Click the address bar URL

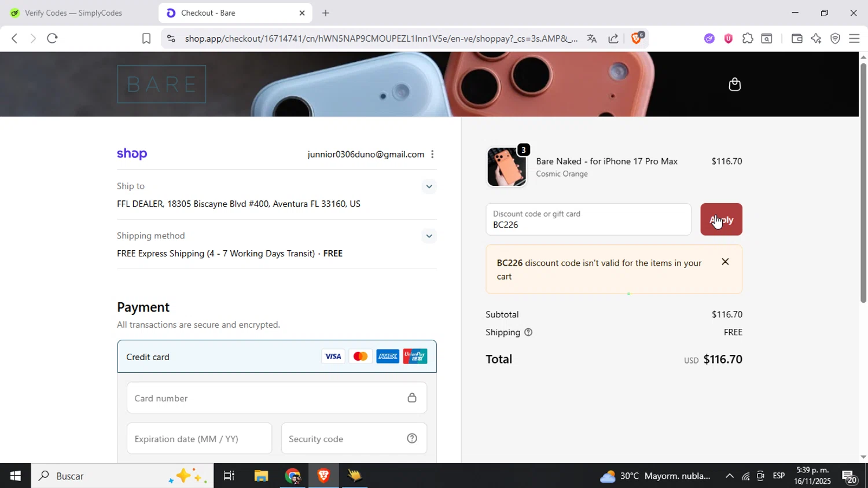381,39
